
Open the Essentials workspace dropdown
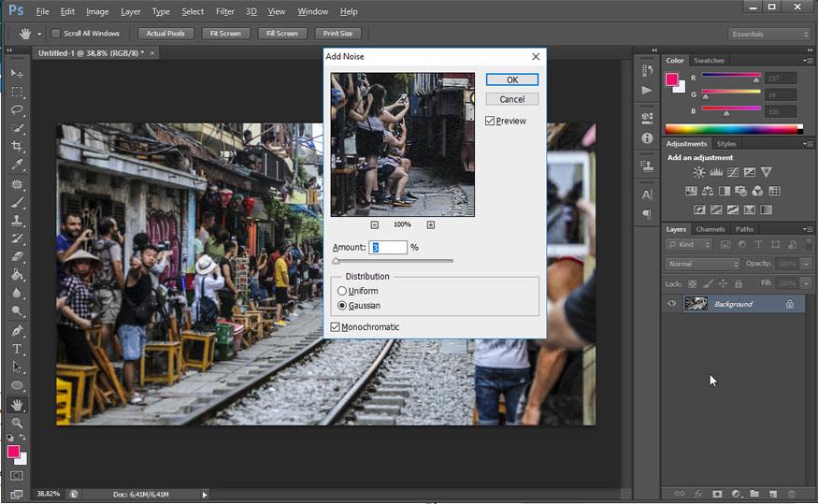click(768, 34)
